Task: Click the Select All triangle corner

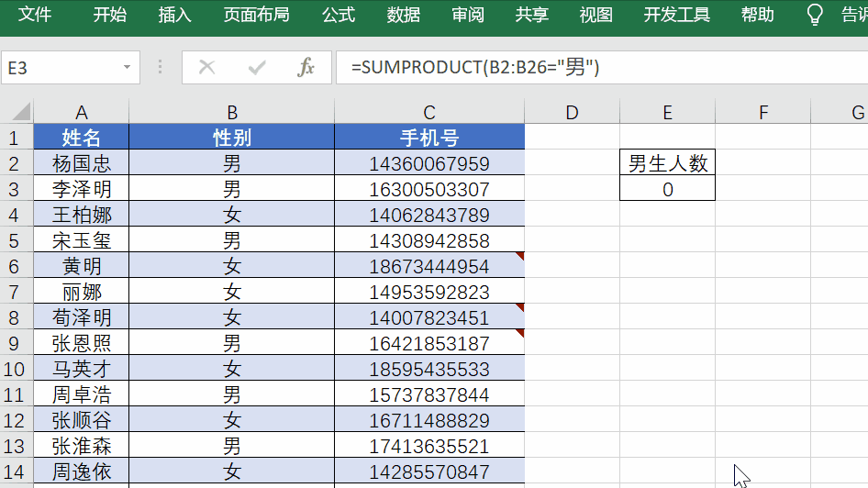Action: pyautogui.click(x=22, y=112)
